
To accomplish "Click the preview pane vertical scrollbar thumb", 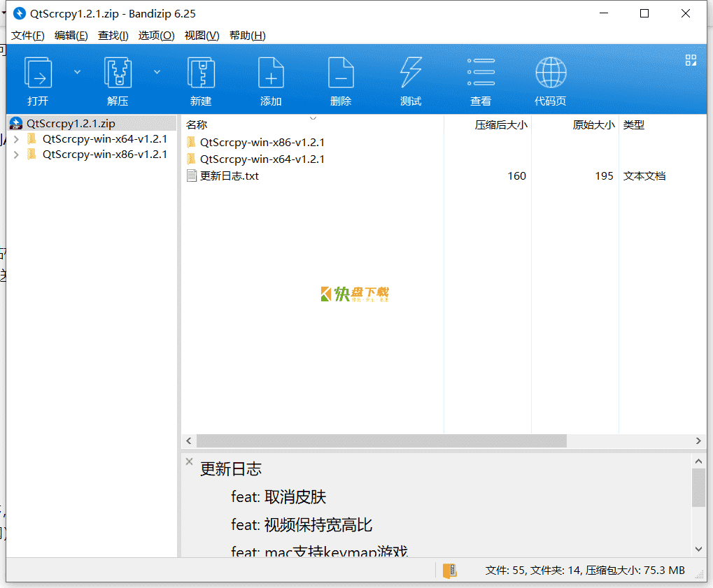I will point(698,487).
